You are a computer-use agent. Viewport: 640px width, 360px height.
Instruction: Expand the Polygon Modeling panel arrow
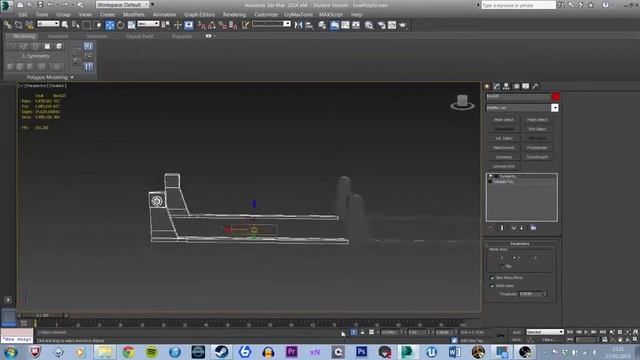[x=72, y=77]
